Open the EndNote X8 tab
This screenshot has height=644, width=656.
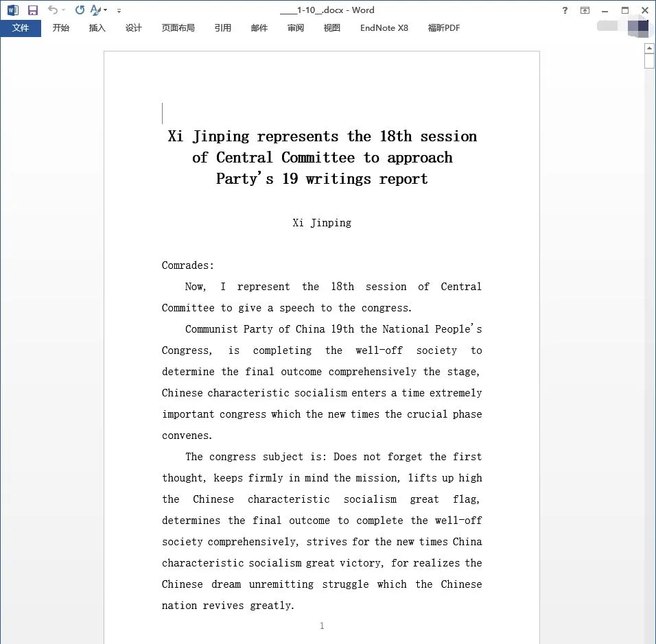click(384, 28)
